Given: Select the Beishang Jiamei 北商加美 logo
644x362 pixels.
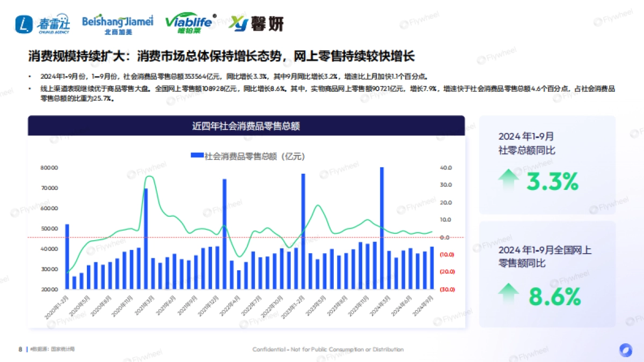Looking at the screenshot, I should coord(117,23).
